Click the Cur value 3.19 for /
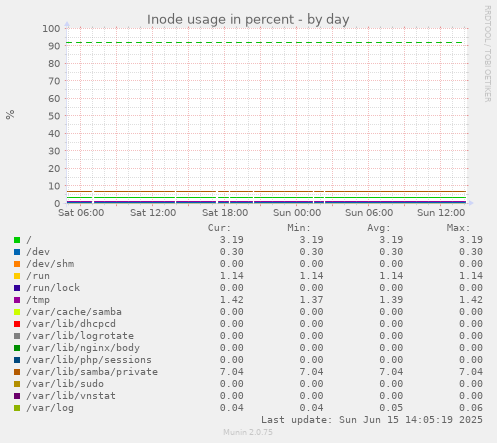497x443 pixels. click(x=231, y=240)
